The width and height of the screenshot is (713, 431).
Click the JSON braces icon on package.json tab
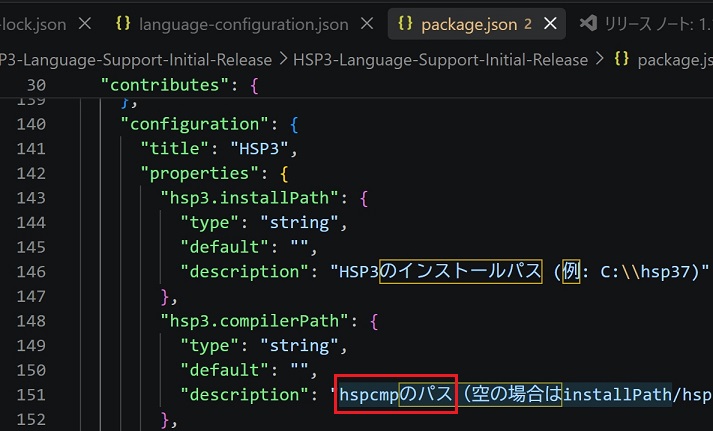[x=405, y=23]
